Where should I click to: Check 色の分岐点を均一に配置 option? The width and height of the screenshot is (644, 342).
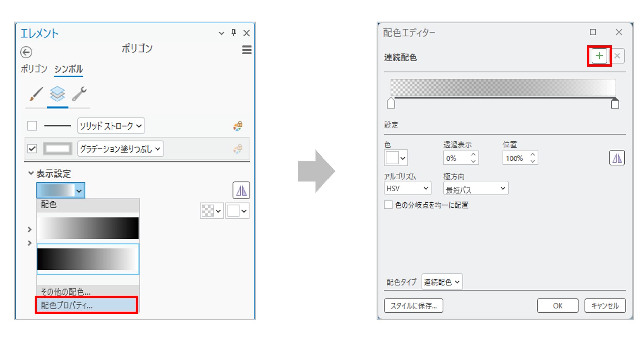[x=388, y=205]
